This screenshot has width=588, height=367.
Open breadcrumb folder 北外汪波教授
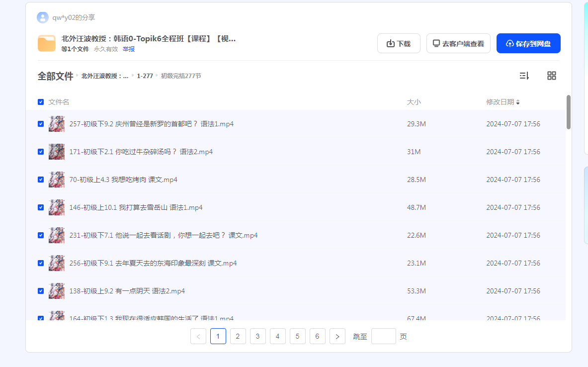[x=104, y=76]
